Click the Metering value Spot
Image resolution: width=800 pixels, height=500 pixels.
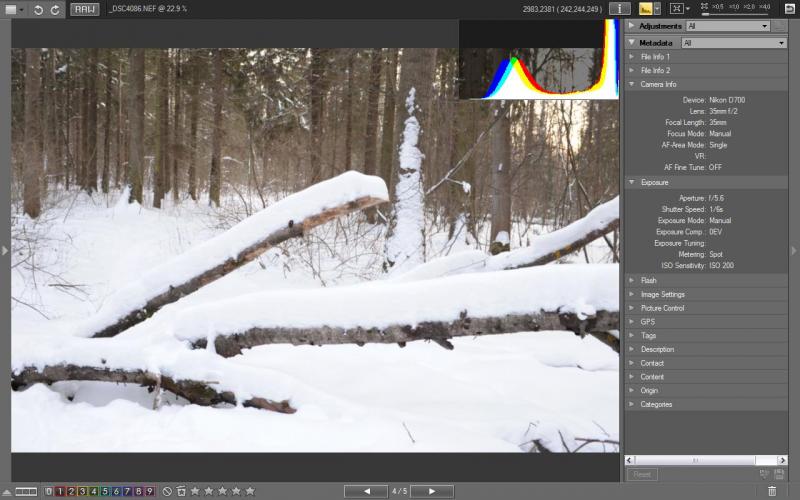(716, 254)
